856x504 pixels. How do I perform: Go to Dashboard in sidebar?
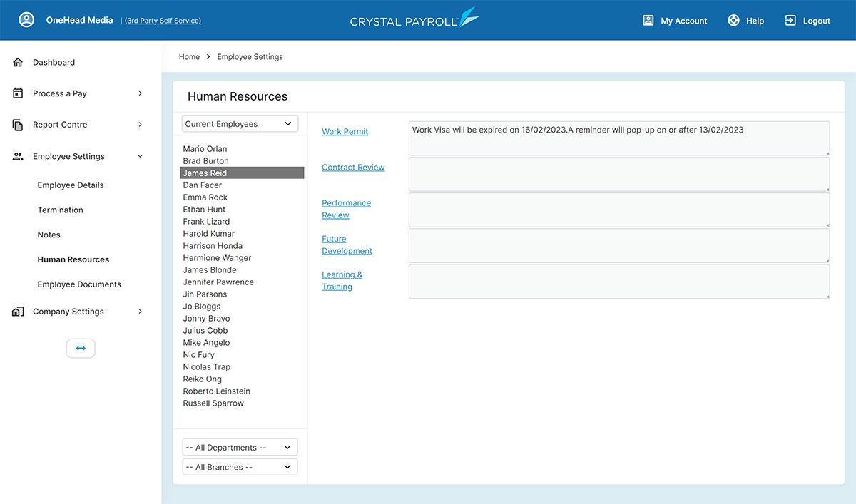click(x=53, y=63)
